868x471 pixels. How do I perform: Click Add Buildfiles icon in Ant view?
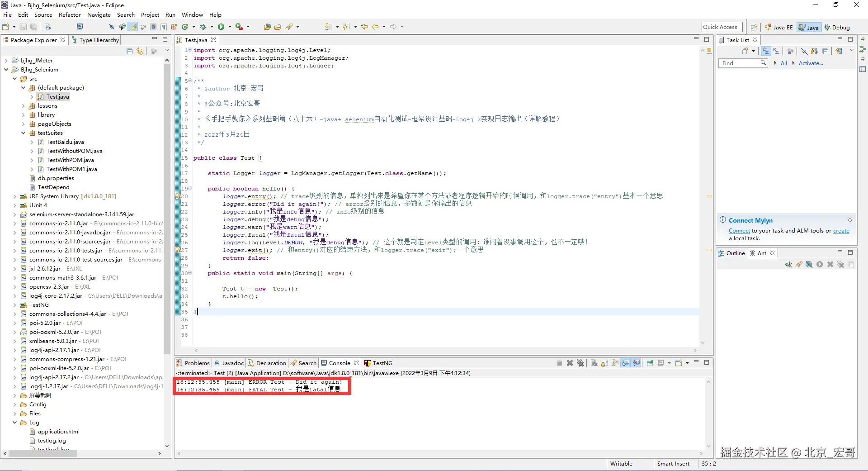tap(788, 265)
